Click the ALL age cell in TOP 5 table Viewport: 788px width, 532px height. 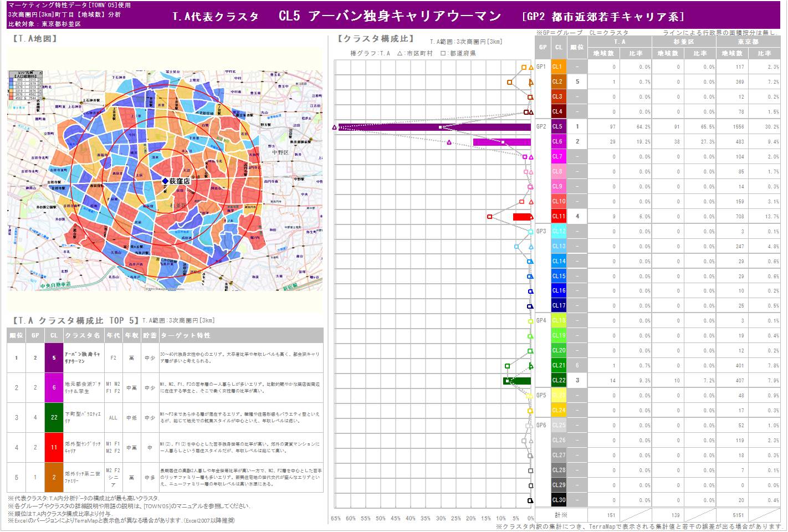[113, 418]
